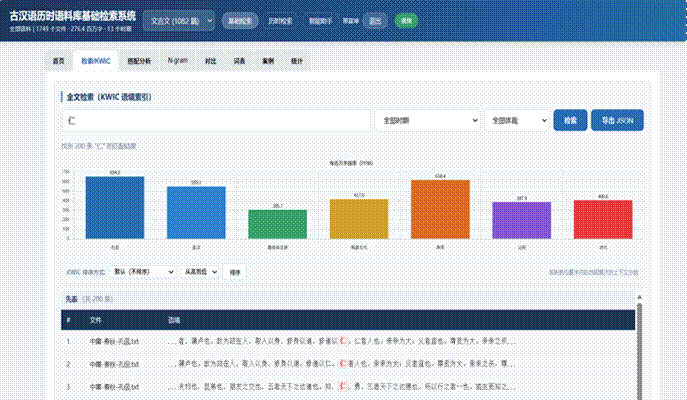Open the 词表 tab

click(x=239, y=61)
